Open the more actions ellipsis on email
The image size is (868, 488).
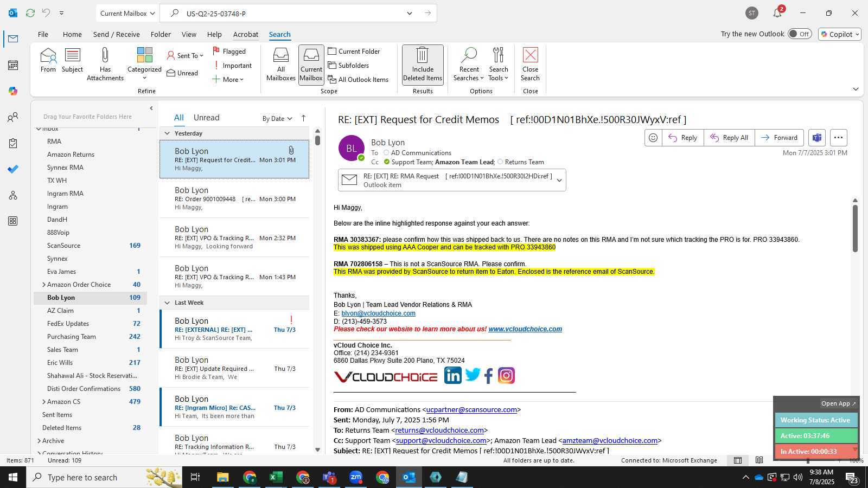(838, 138)
